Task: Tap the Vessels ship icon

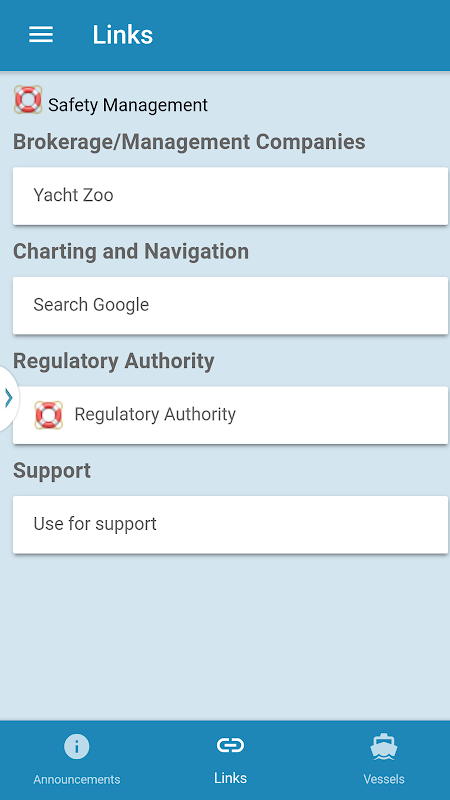Action: (384, 747)
